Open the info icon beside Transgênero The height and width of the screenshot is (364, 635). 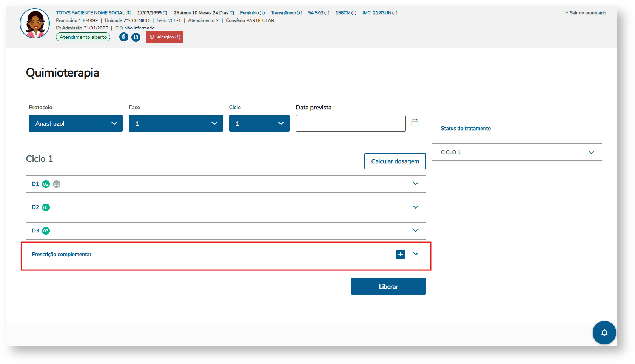(x=300, y=13)
